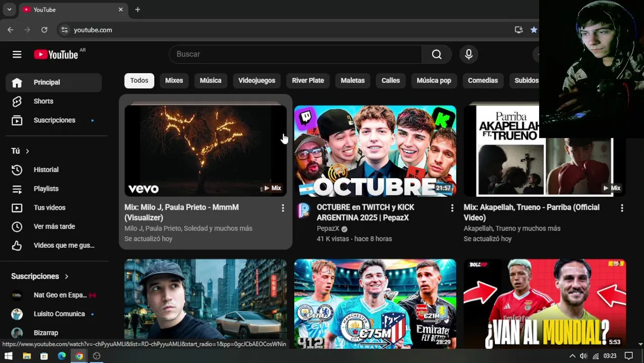
Task: Open OCTUBRE en TWITCH y KICK title
Action: [x=365, y=212]
